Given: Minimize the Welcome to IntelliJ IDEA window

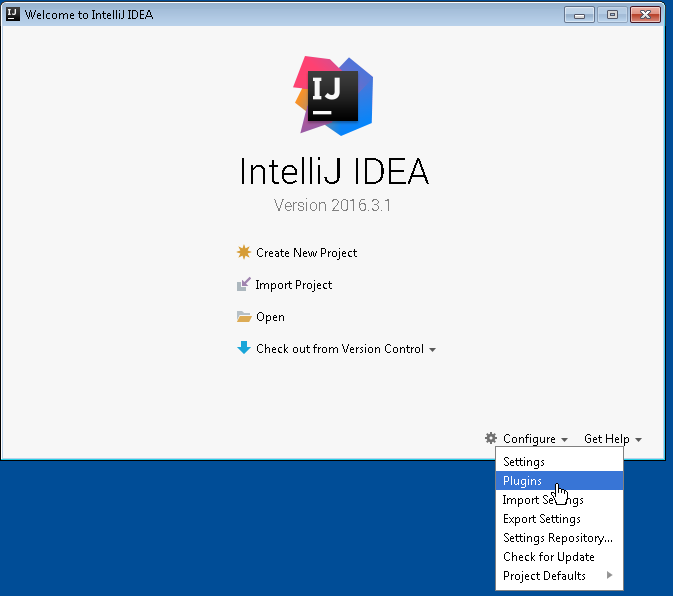Looking at the screenshot, I should [579, 15].
